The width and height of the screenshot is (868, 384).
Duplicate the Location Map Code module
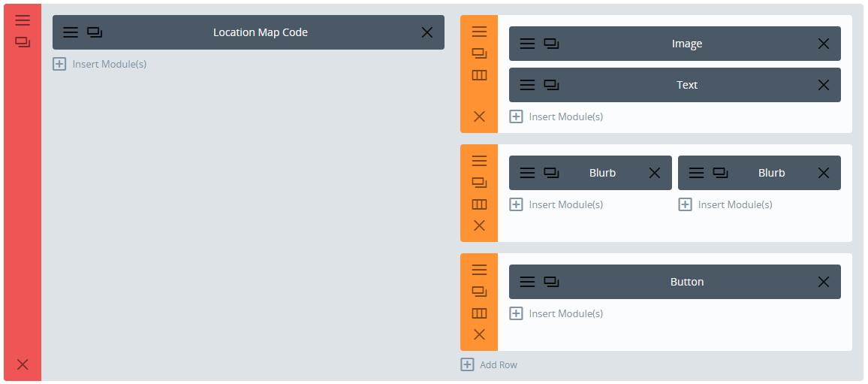coord(95,32)
